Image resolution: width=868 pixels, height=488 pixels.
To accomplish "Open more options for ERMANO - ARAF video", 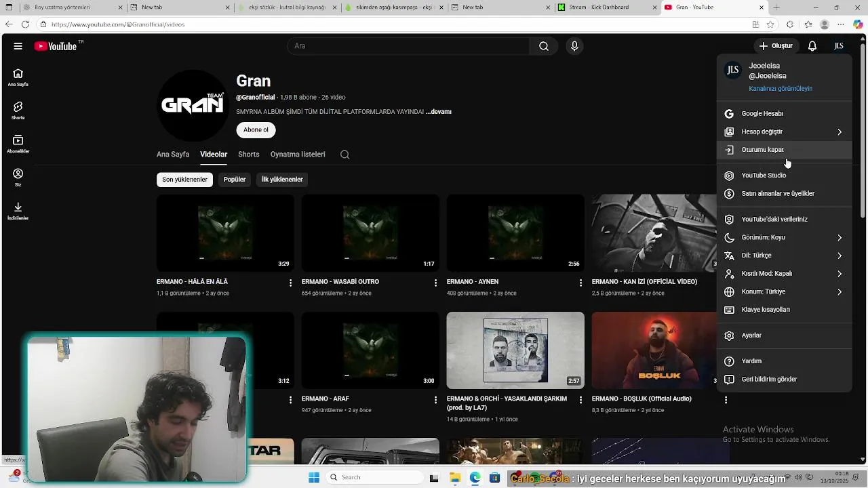I will [436, 400].
